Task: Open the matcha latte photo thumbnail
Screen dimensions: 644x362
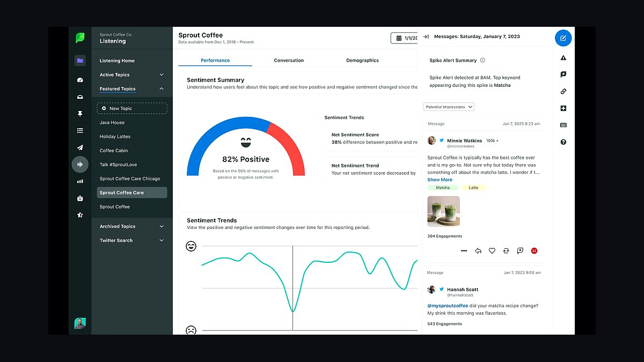Action: (x=443, y=211)
